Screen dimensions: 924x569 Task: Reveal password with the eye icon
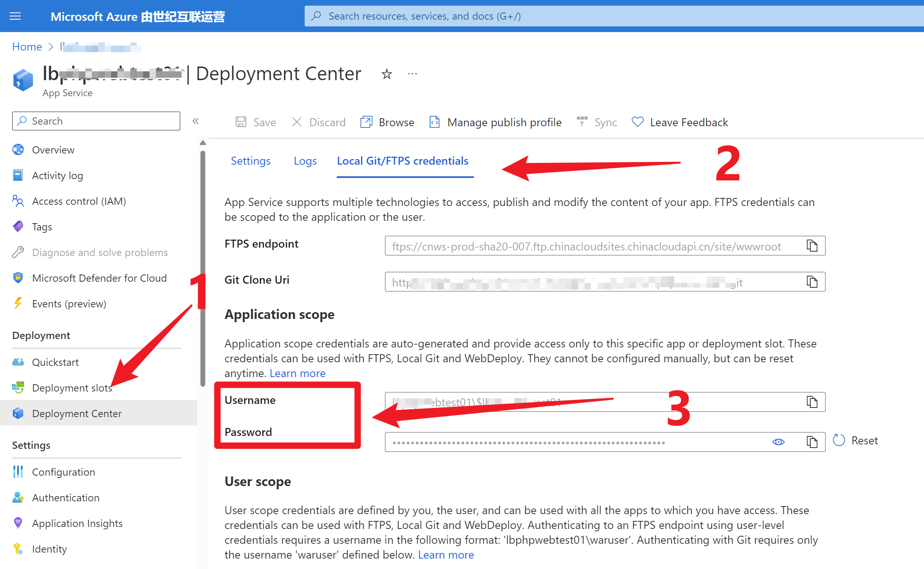(778, 442)
